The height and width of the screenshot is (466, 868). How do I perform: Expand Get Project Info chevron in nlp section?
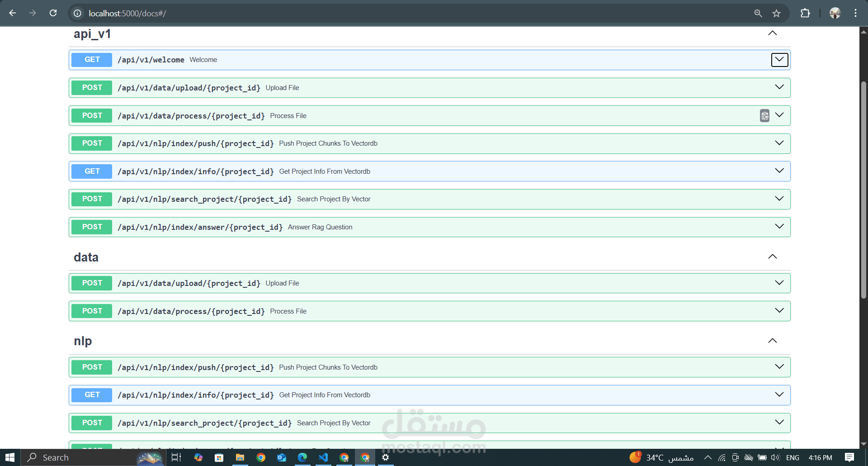click(779, 395)
